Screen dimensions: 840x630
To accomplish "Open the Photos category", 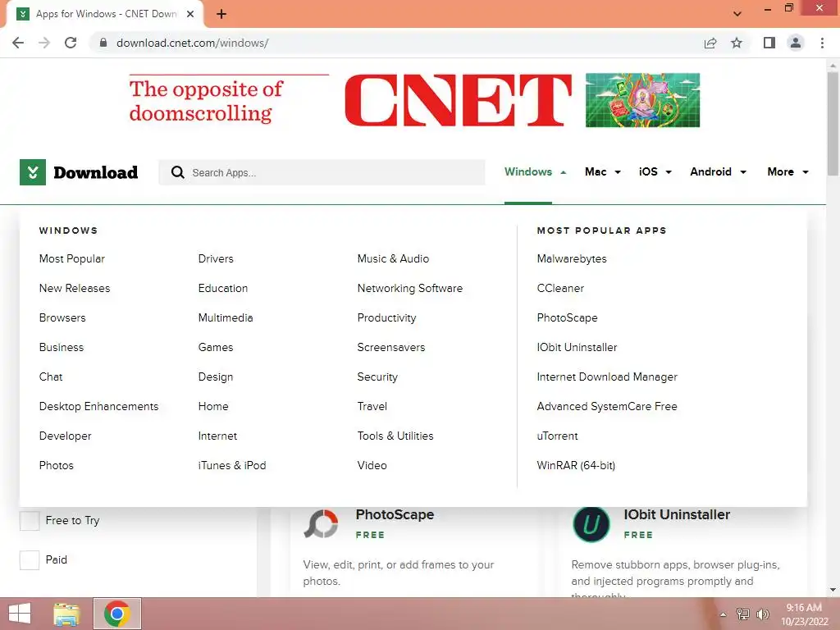I will tap(57, 466).
